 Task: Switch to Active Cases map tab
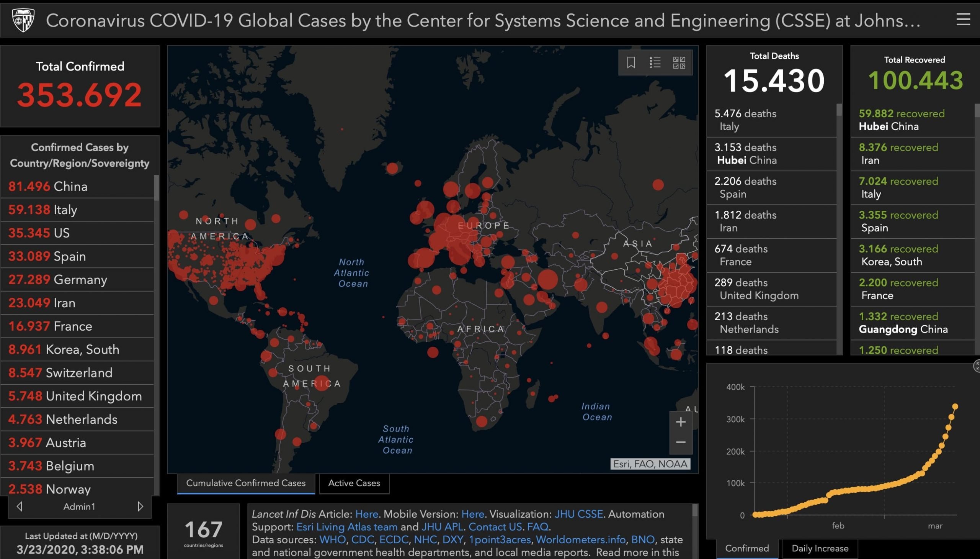coord(354,483)
